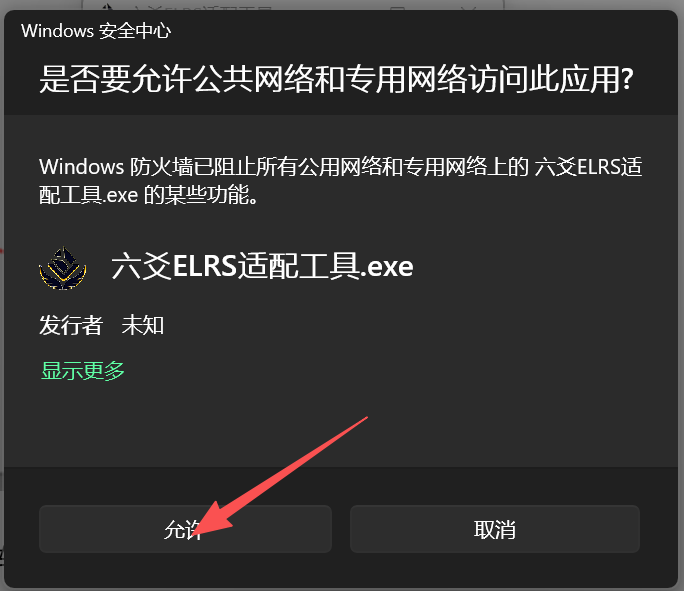
Task: Click the Windows 防火墙已阻止 description text
Action: coord(340,181)
